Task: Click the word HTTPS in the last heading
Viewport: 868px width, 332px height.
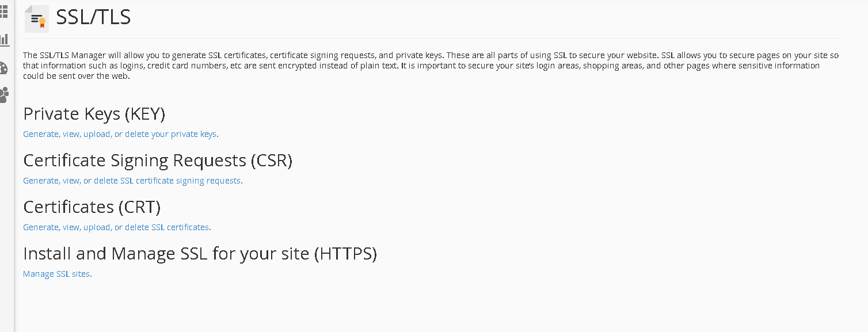Action: pos(345,254)
